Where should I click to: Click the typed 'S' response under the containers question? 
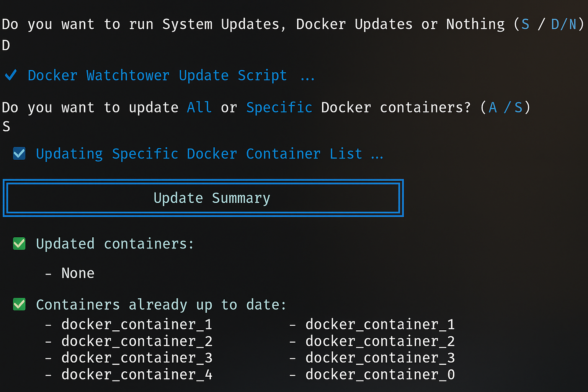[x=6, y=126]
